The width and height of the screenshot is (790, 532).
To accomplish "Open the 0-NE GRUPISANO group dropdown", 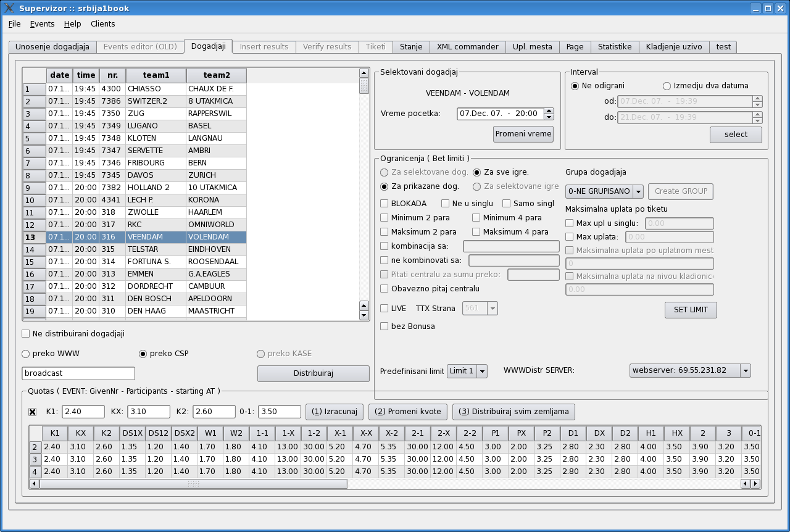I will point(638,192).
